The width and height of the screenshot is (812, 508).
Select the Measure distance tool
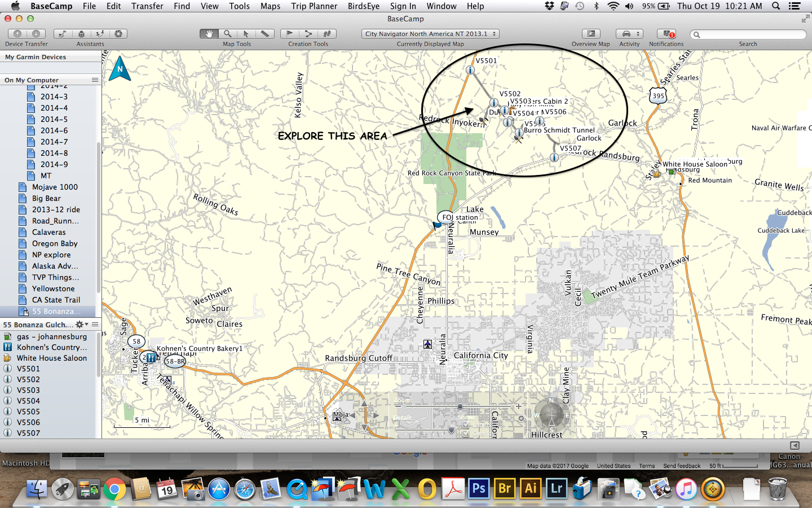click(x=265, y=33)
